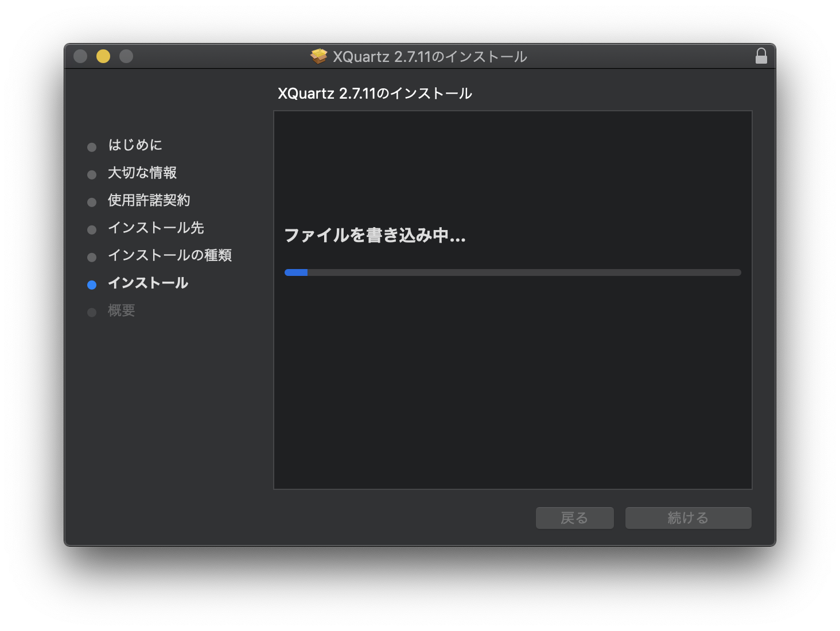Click the grayed bullet beside 概要

[92, 312]
